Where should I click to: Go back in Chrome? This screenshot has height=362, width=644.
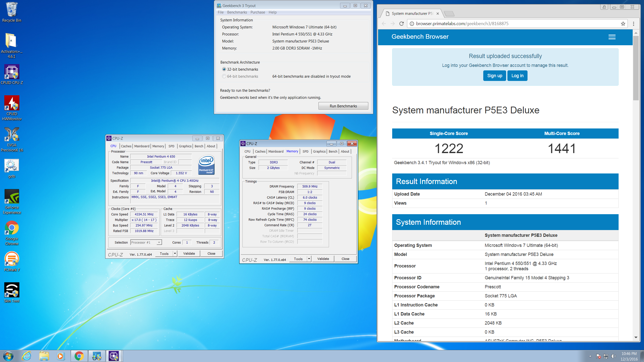[x=384, y=24]
